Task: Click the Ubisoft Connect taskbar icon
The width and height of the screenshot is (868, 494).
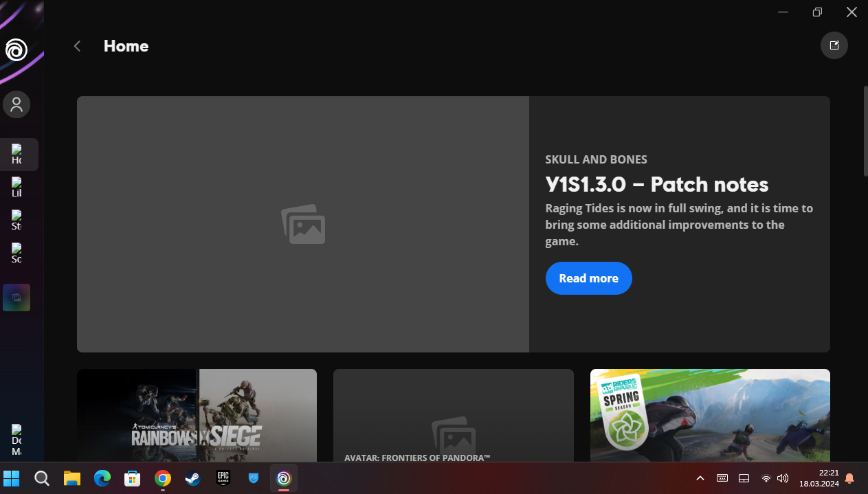Action: 284,478
